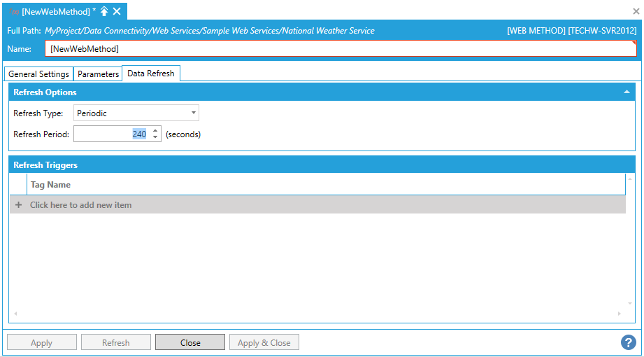The height and width of the screenshot is (357, 644).
Task: Click the pop-out arrow icon on the tab
Action: [x=104, y=11]
